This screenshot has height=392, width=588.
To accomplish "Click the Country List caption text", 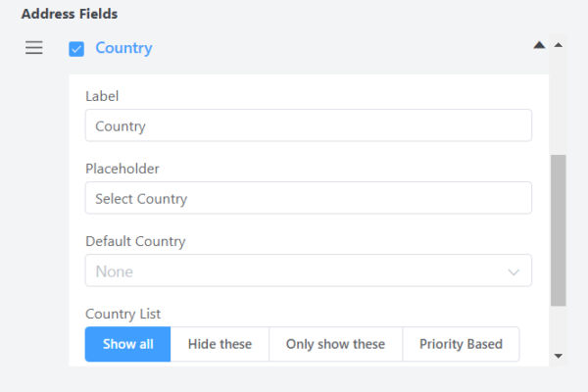I will pos(123,314).
